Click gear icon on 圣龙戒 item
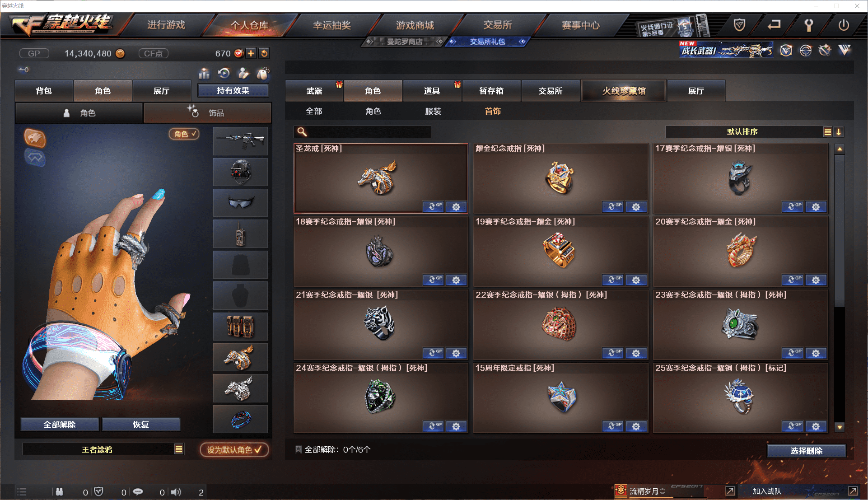Screen dimensions: 868x500 pos(456,207)
